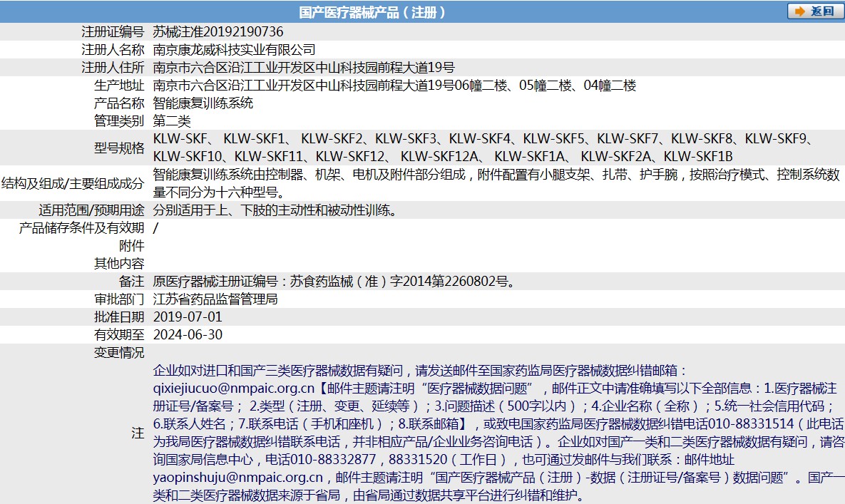The width and height of the screenshot is (845, 504).
Task: Click the 审批部门 label
Action: pos(119,299)
